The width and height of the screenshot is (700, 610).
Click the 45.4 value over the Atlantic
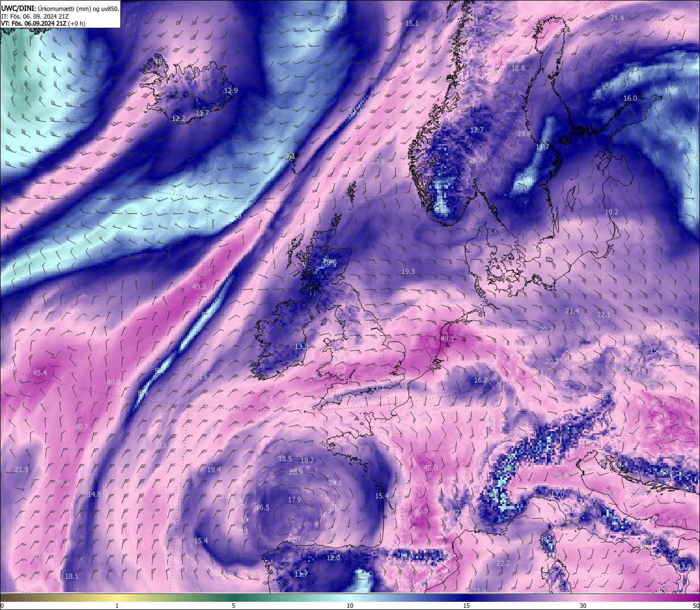(40, 373)
